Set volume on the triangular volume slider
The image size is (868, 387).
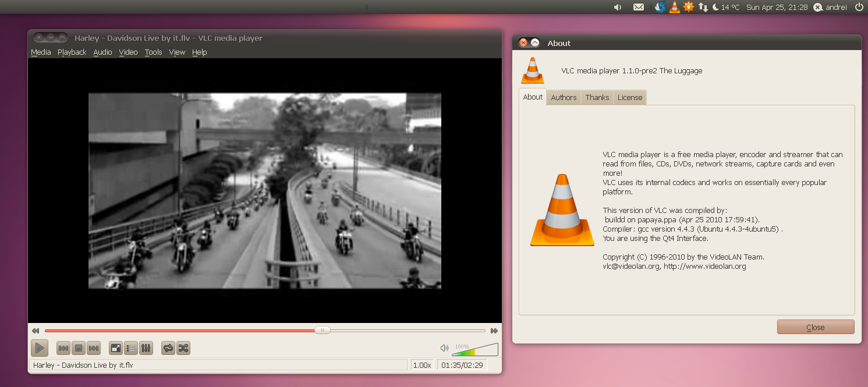coord(475,349)
